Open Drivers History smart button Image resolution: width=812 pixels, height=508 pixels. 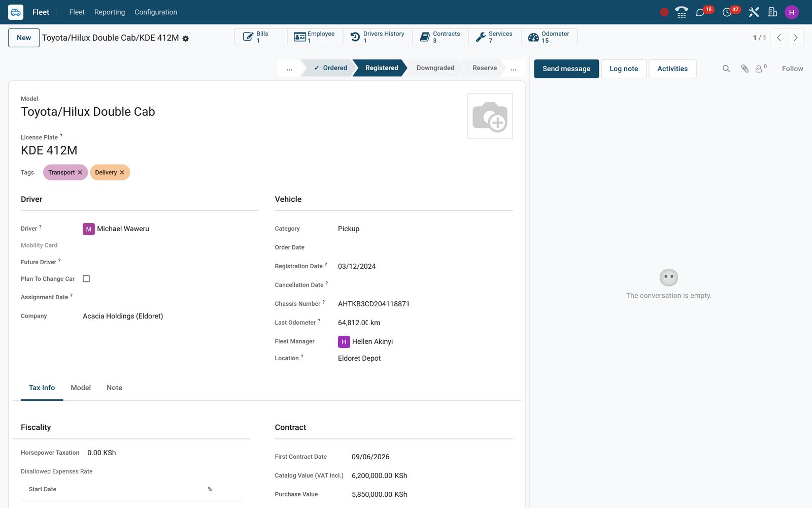coord(378,37)
